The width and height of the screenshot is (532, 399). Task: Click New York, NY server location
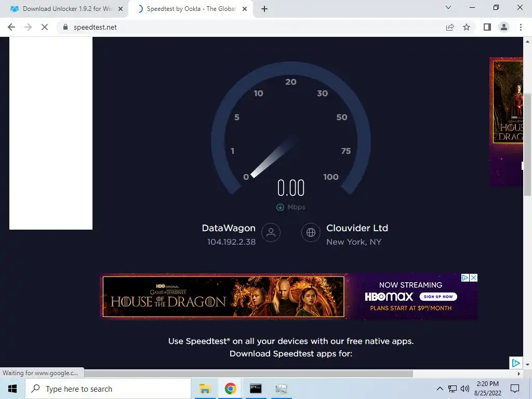[354, 242]
